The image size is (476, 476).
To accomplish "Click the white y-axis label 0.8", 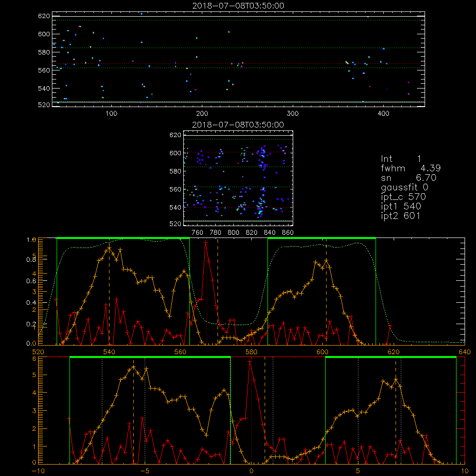I will (31, 259).
